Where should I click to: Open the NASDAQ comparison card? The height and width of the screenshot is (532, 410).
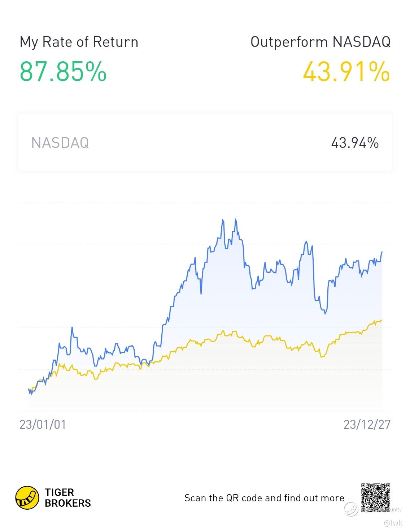[x=205, y=143]
